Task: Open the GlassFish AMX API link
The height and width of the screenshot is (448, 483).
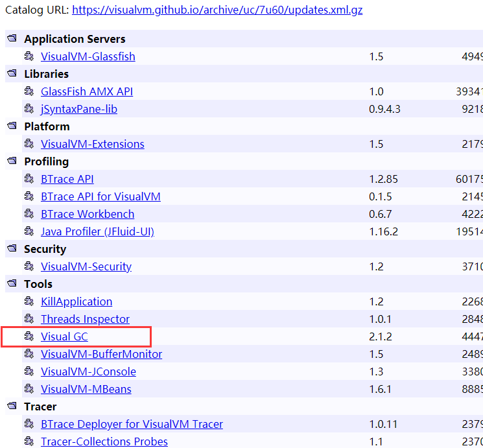Action: tap(87, 91)
